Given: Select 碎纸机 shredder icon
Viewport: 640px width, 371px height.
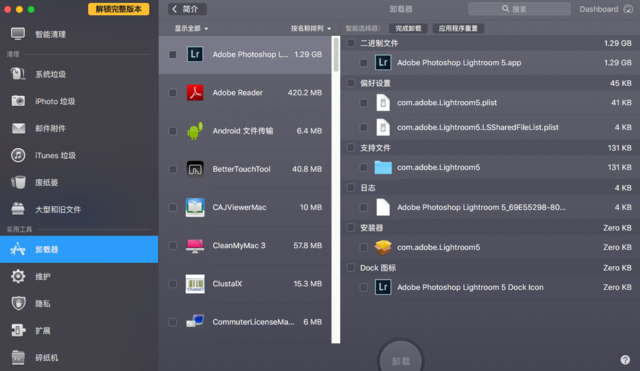Looking at the screenshot, I should [x=18, y=357].
